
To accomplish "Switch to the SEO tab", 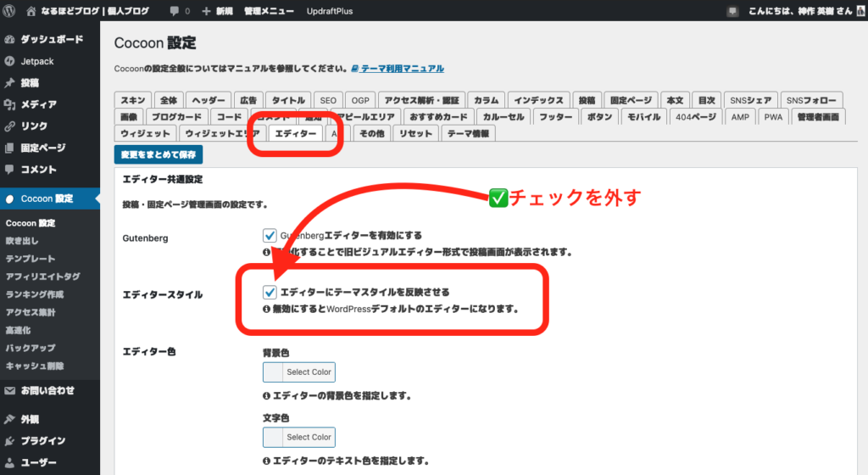I will point(328,100).
